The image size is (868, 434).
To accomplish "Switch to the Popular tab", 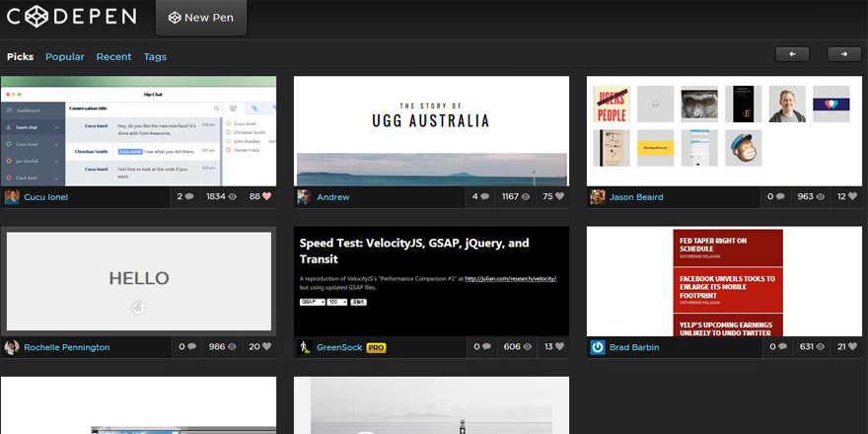I will coord(65,56).
